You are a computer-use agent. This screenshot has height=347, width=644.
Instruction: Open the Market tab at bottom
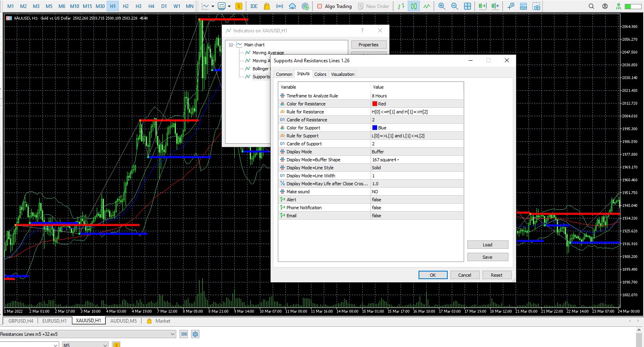[159, 321]
